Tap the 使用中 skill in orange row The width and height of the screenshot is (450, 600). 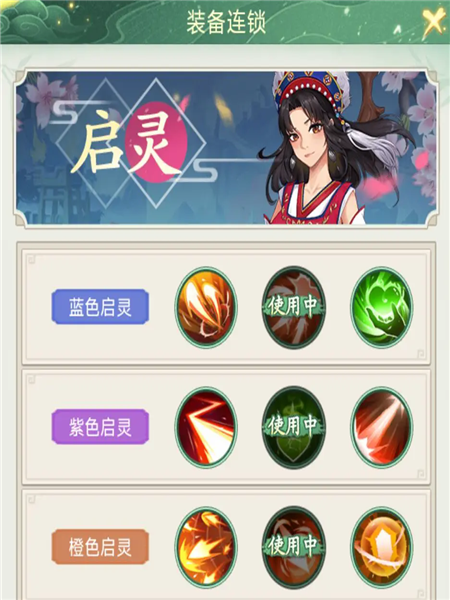point(294,546)
